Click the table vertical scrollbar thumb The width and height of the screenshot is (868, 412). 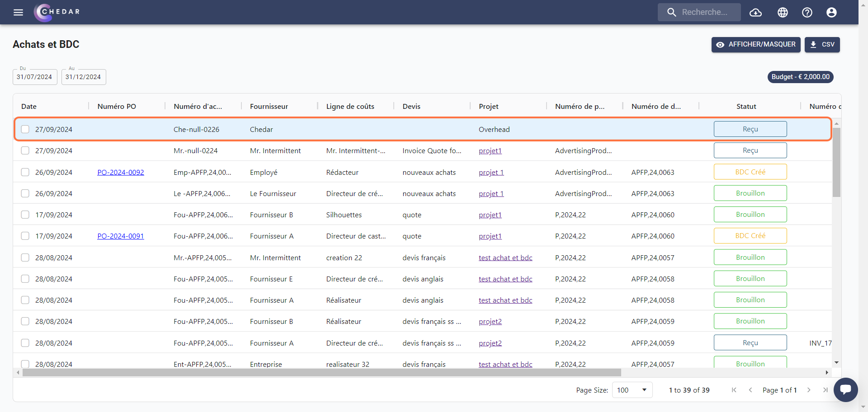tap(836, 163)
